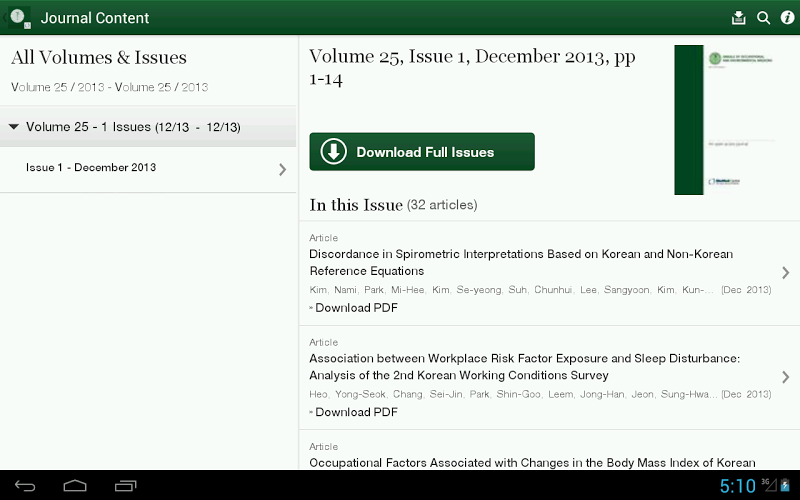Open the Spirometric Interpretations article title

521,262
